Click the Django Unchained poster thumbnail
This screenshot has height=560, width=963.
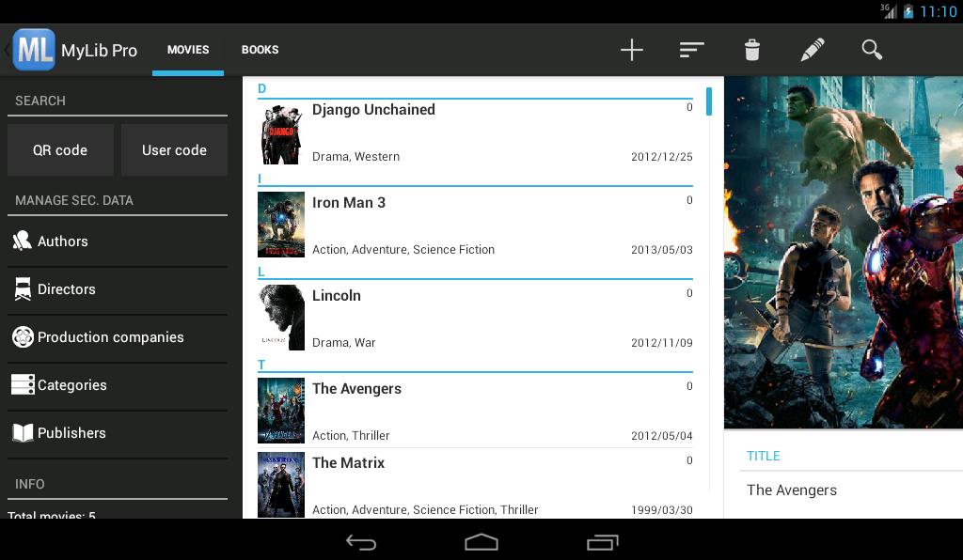coord(281,132)
